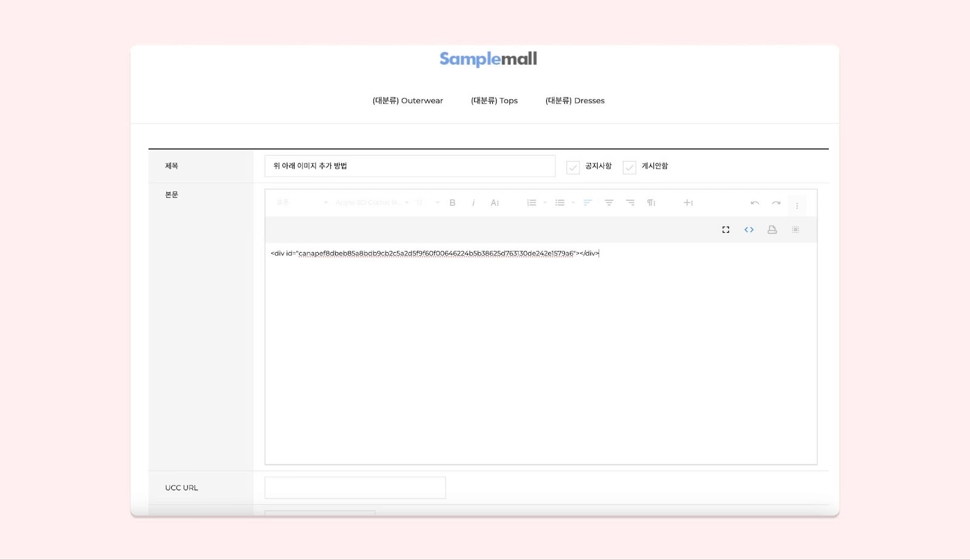Redo the last edit
The image size is (970, 560).
pyautogui.click(x=776, y=203)
